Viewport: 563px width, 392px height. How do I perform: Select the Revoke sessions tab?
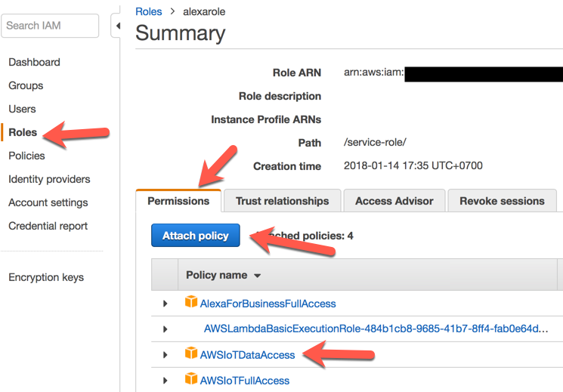501,201
